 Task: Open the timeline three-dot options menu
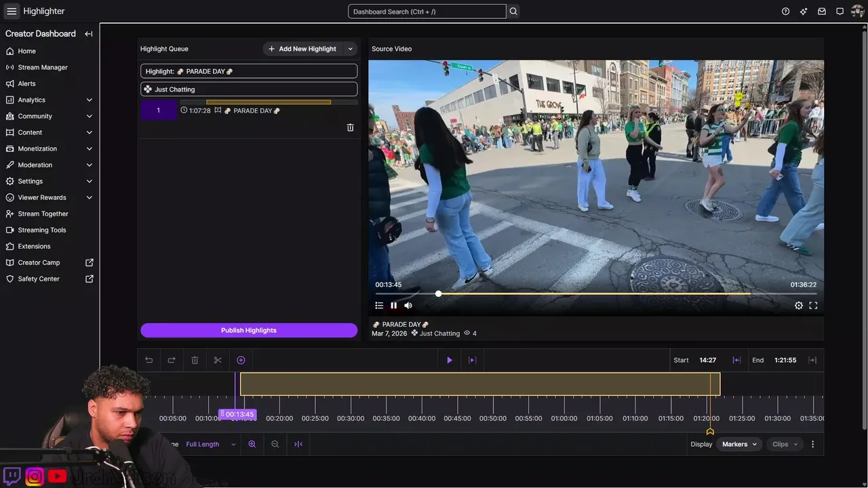tap(813, 444)
